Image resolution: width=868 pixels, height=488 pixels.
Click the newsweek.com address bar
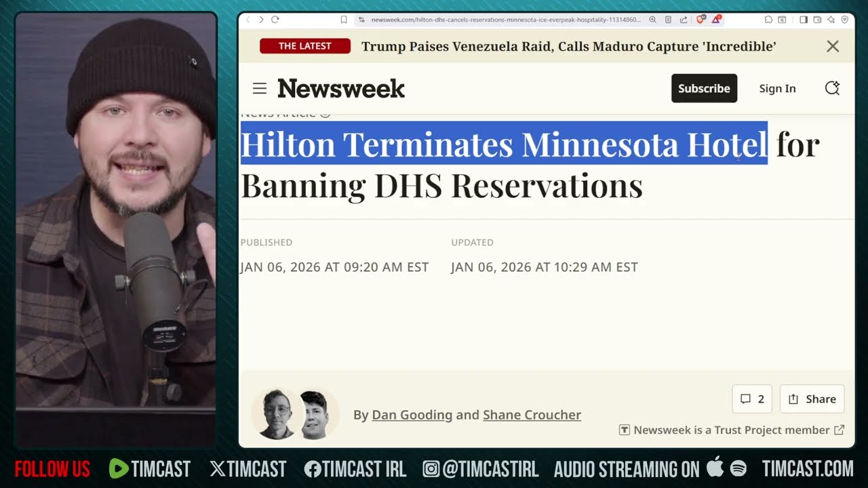tap(505, 20)
